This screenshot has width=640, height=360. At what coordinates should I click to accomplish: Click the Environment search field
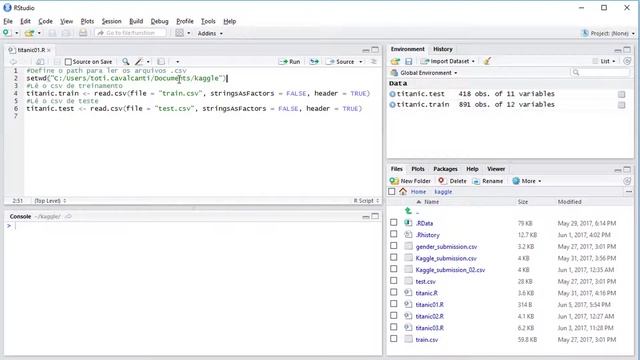(600, 73)
